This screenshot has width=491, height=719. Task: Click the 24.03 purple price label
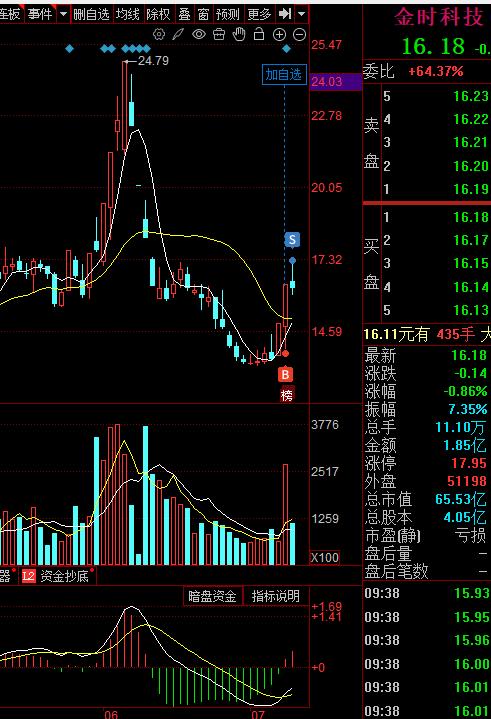click(335, 82)
